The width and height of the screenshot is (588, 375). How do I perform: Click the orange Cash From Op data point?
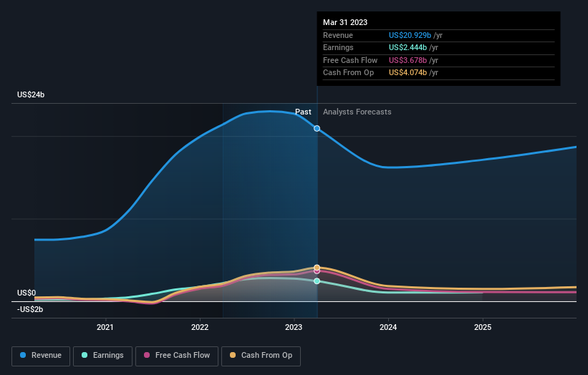(x=317, y=268)
